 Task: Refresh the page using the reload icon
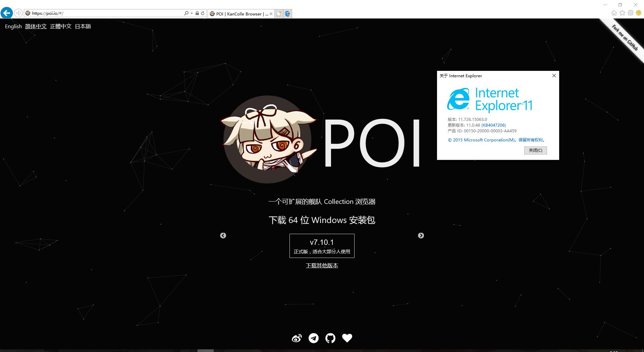[203, 13]
